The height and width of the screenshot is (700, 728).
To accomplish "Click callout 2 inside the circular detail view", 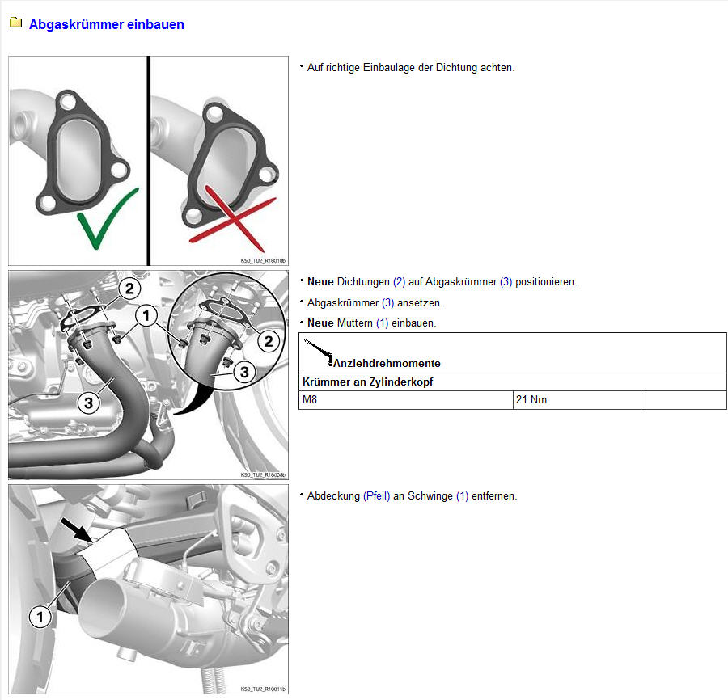I will 268,342.
